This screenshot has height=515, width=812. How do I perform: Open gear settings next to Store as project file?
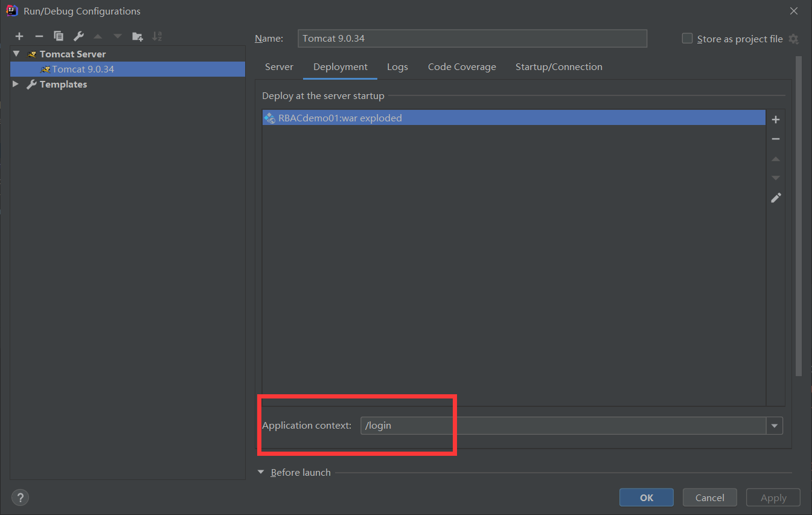(x=793, y=39)
